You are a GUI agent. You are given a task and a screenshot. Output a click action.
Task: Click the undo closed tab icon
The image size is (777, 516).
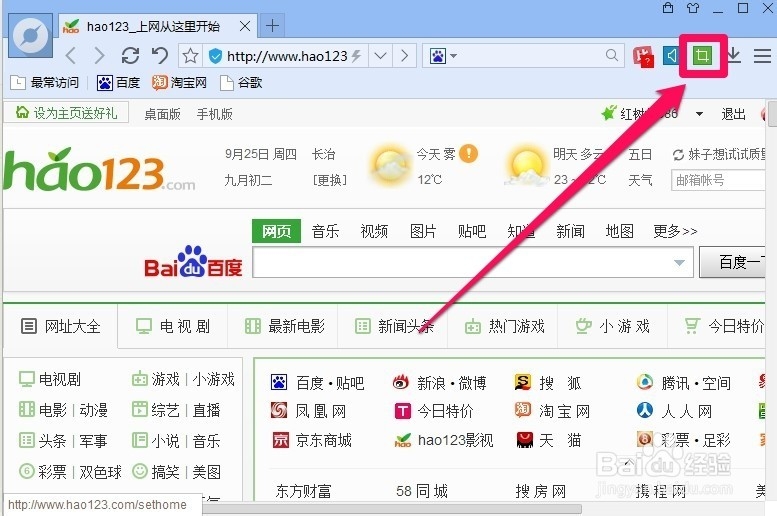(160, 56)
